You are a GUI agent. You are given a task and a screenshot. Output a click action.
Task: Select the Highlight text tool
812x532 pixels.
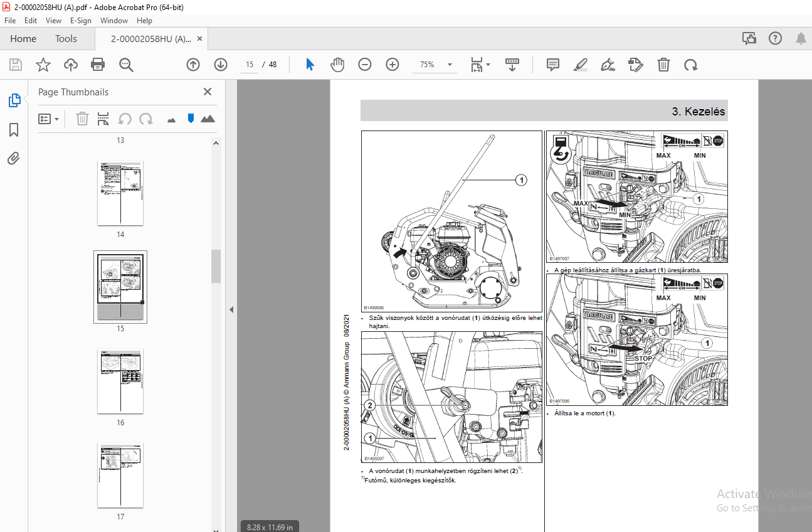tap(581, 65)
